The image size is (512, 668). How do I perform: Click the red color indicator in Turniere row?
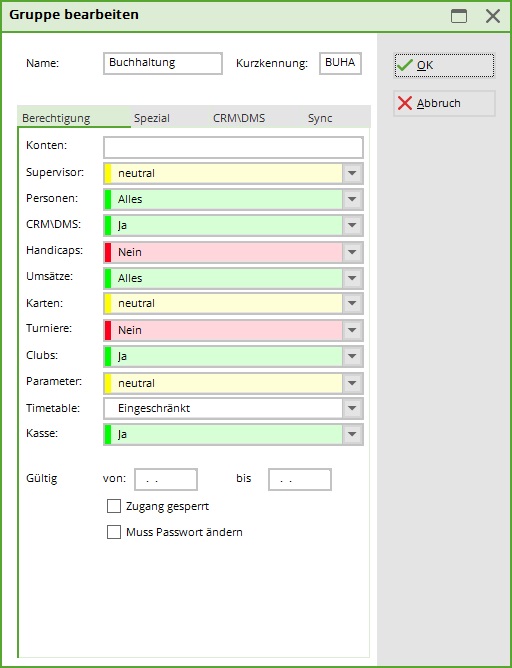tap(108, 330)
